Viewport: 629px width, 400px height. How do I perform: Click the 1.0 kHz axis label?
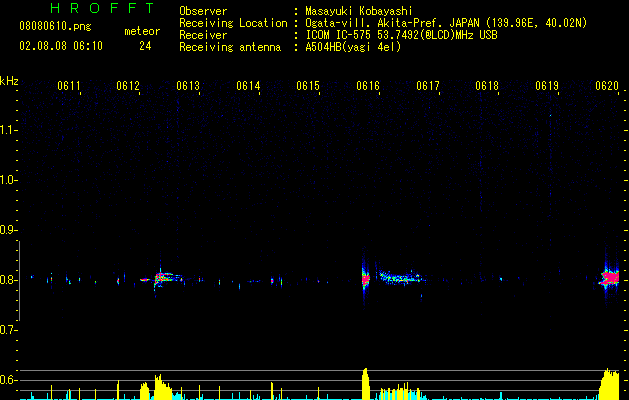tap(8, 180)
